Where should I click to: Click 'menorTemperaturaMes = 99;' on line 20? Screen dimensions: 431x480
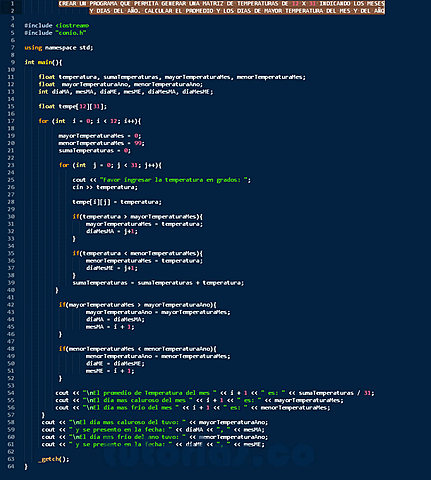(x=101, y=143)
